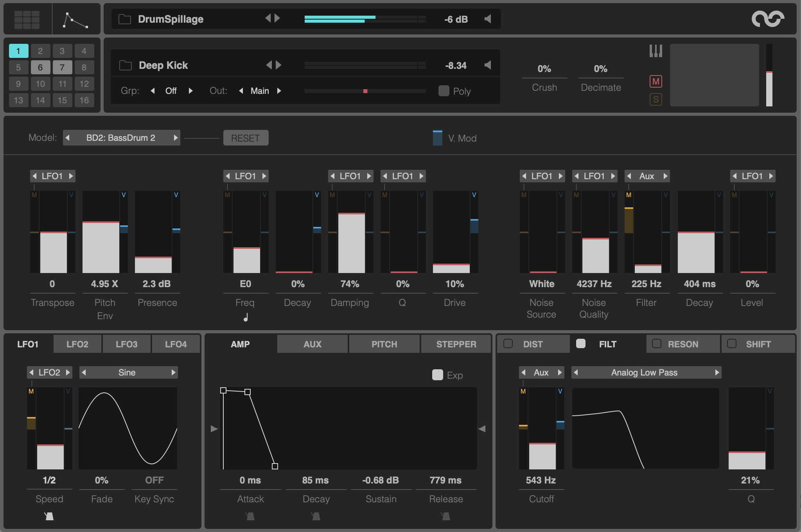Screen dimensions: 801x532
Task: Enable the DIST effect checkbox
Action: [508, 344]
